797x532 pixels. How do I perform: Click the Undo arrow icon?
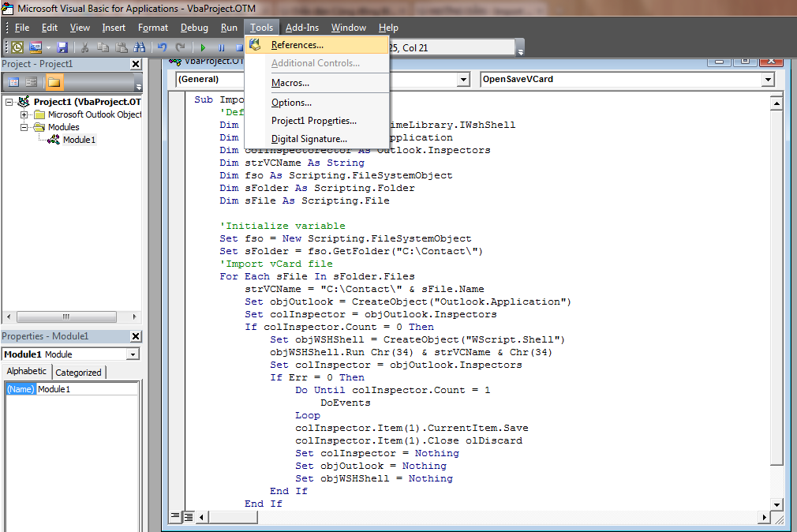click(162, 47)
